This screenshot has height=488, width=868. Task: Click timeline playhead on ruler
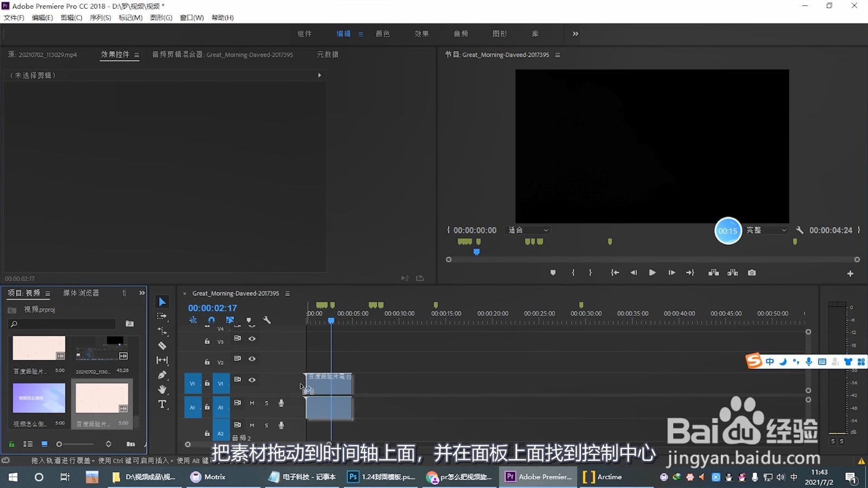pyautogui.click(x=331, y=320)
